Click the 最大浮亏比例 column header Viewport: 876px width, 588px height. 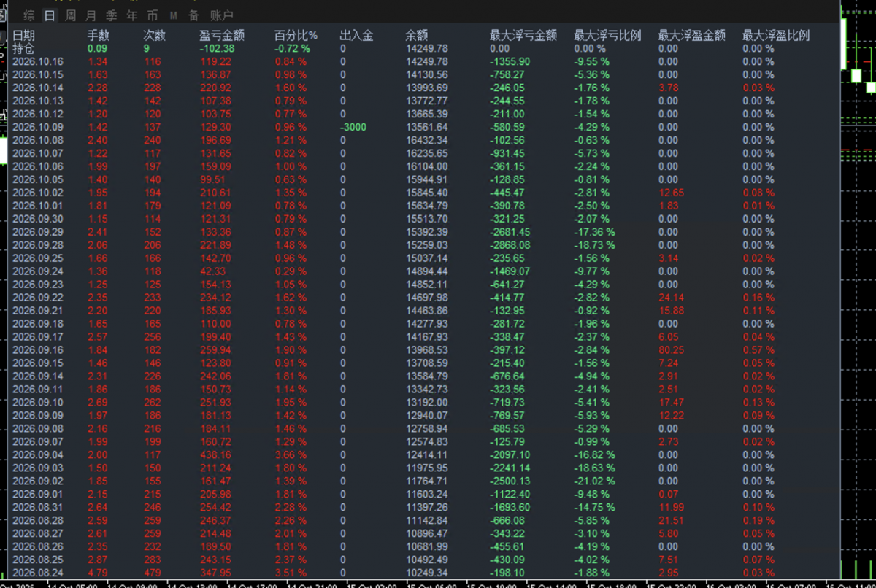point(608,35)
